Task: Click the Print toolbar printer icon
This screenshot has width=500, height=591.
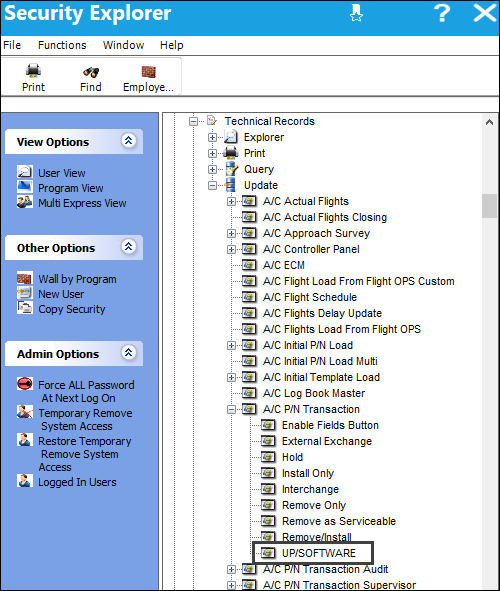Action: pyautogui.click(x=33, y=70)
